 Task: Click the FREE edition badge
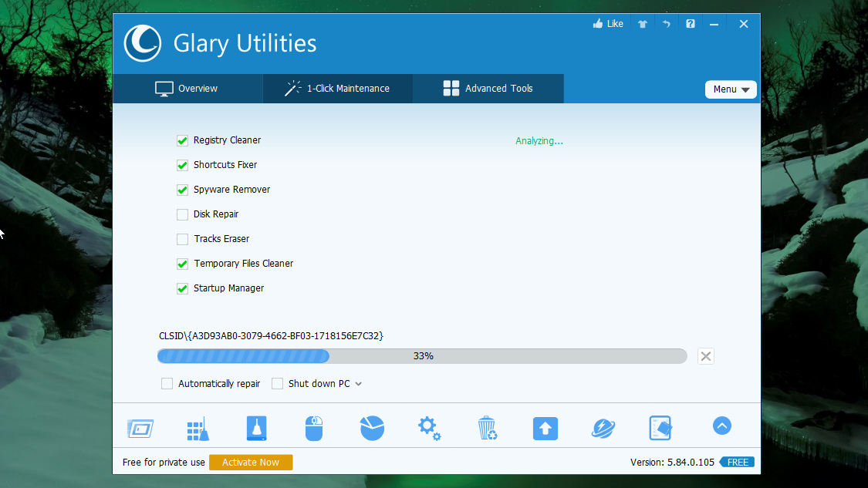coord(737,462)
